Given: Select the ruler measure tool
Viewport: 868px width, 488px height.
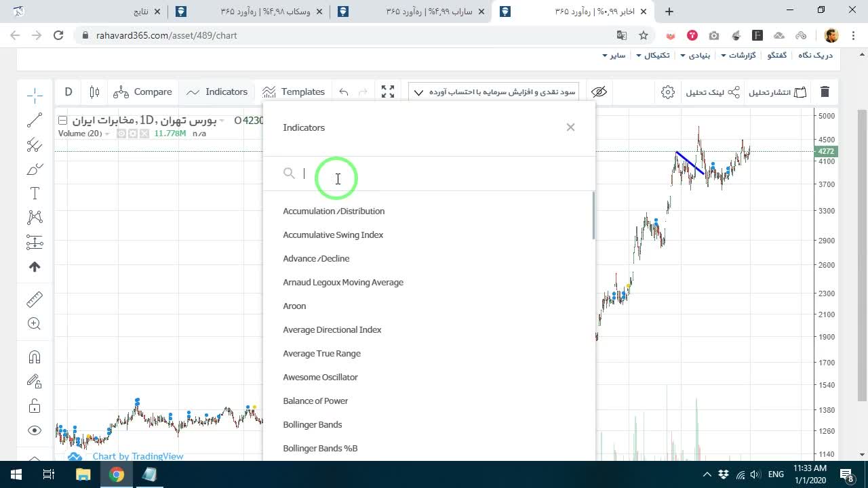Looking at the screenshot, I should 35,299.
